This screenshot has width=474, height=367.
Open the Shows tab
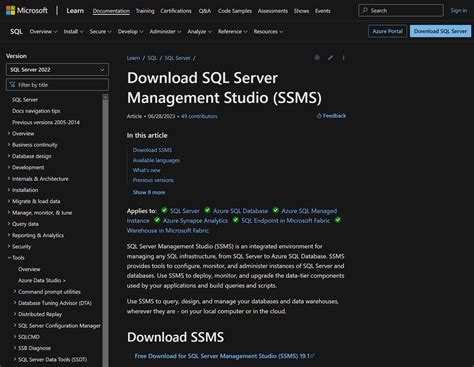coord(301,11)
